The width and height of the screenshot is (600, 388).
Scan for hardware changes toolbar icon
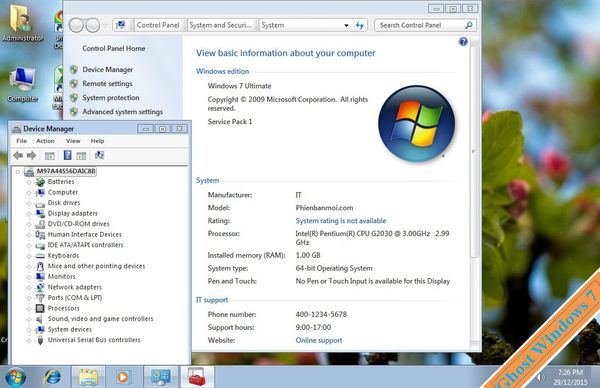click(x=99, y=155)
